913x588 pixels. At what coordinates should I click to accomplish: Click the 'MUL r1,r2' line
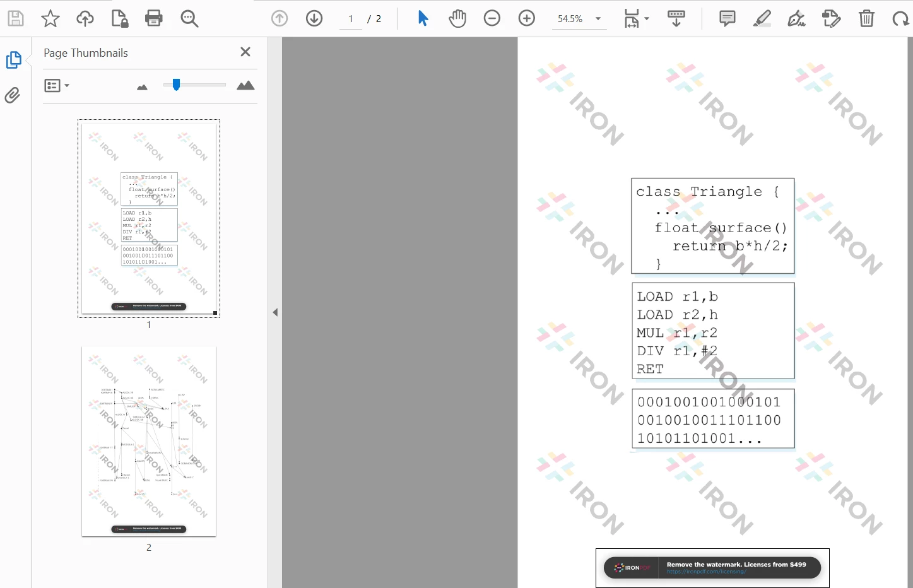[677, 332]
